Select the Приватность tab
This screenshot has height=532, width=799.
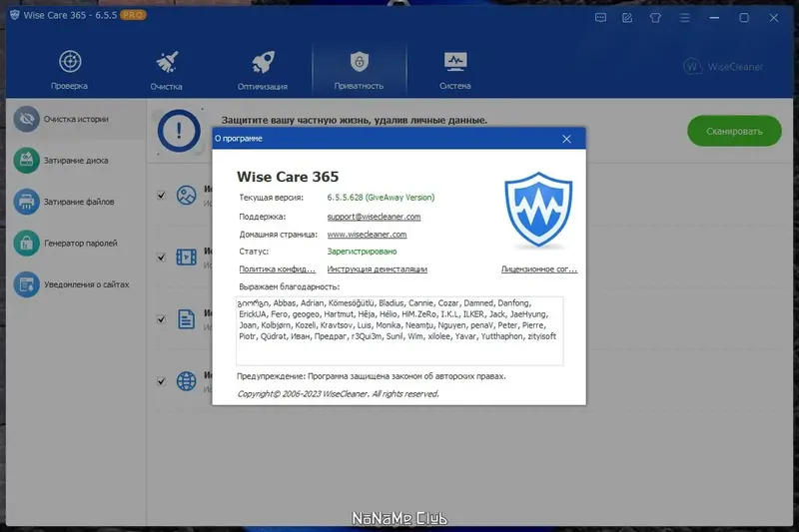(360, 70)
